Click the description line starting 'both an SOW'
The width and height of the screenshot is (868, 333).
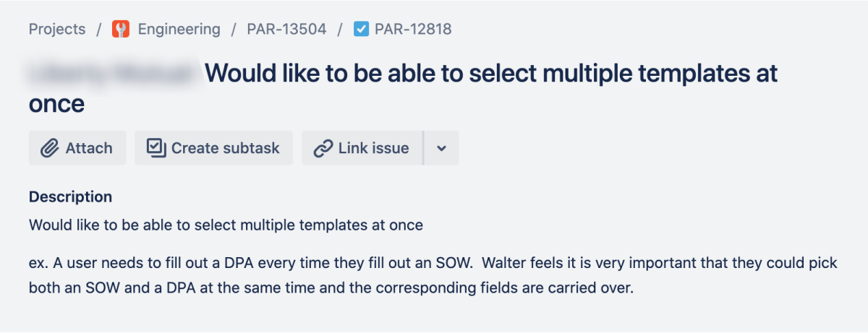coord(331,287)
